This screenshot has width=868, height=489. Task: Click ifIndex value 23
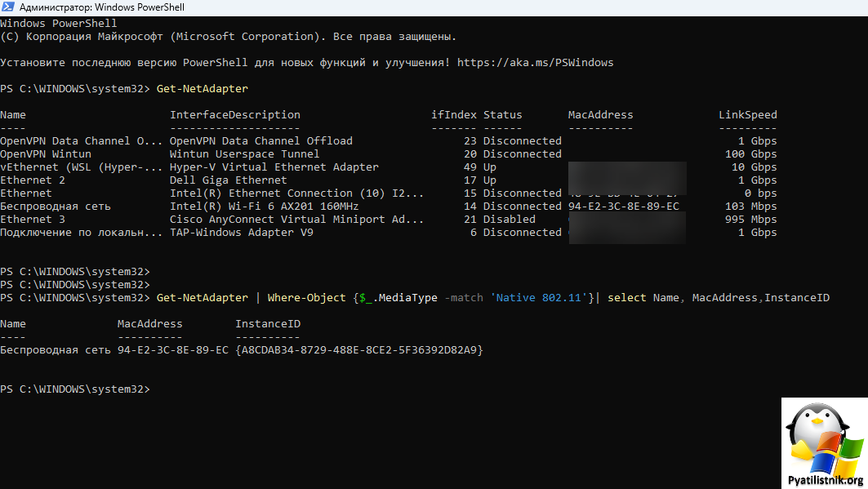(x=470, y=141)
